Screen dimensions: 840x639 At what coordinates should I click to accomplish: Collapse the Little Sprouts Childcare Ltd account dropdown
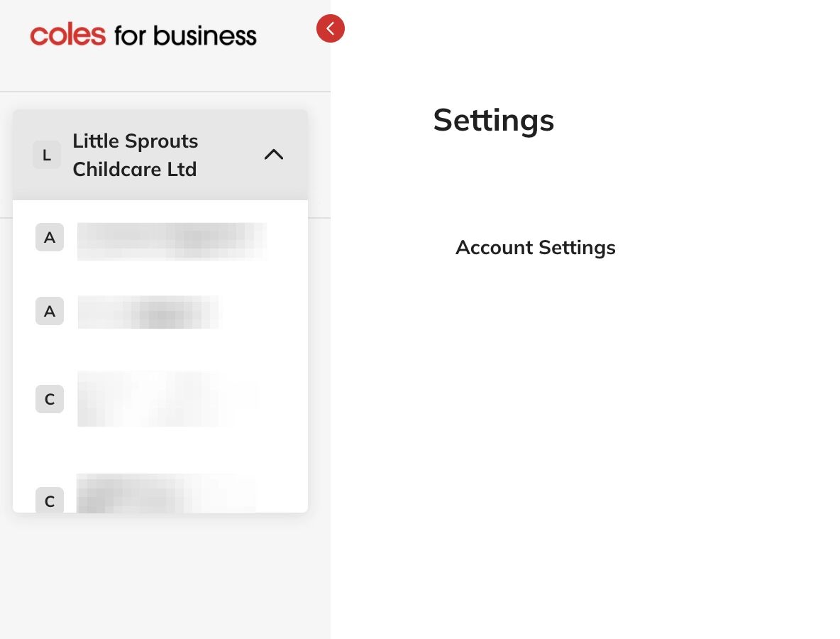click(x=160, y=155)
